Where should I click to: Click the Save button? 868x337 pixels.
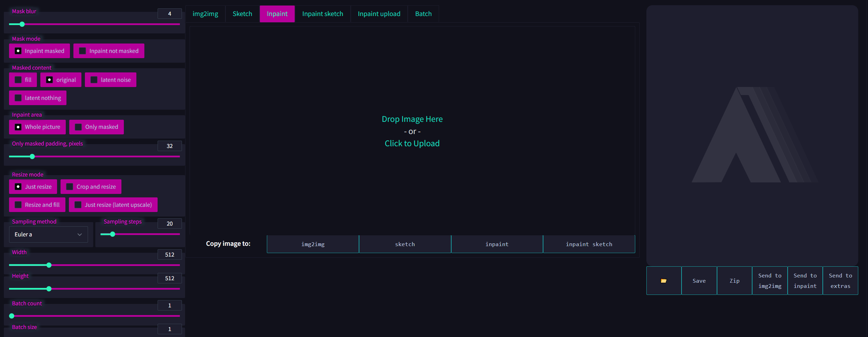pyautogui.click(x=699, y=281)
